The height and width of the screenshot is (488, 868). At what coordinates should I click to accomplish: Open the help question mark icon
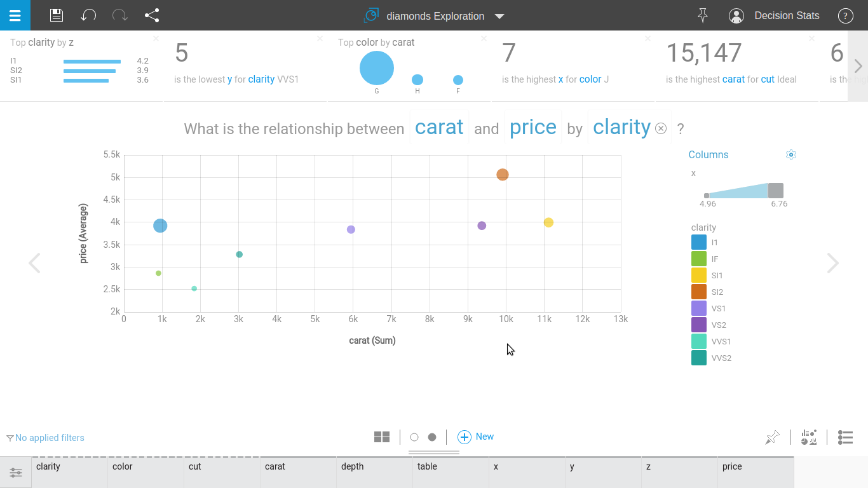click(845, 16)
